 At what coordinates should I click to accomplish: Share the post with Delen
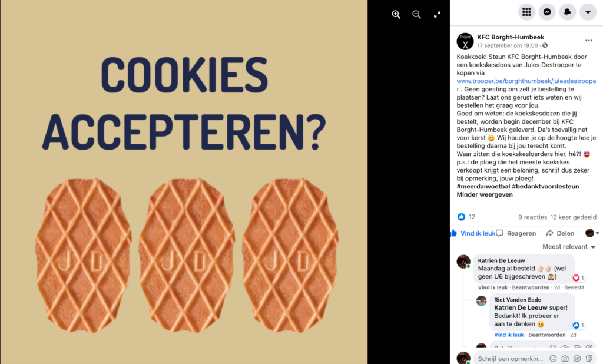(x=560, y=233)
